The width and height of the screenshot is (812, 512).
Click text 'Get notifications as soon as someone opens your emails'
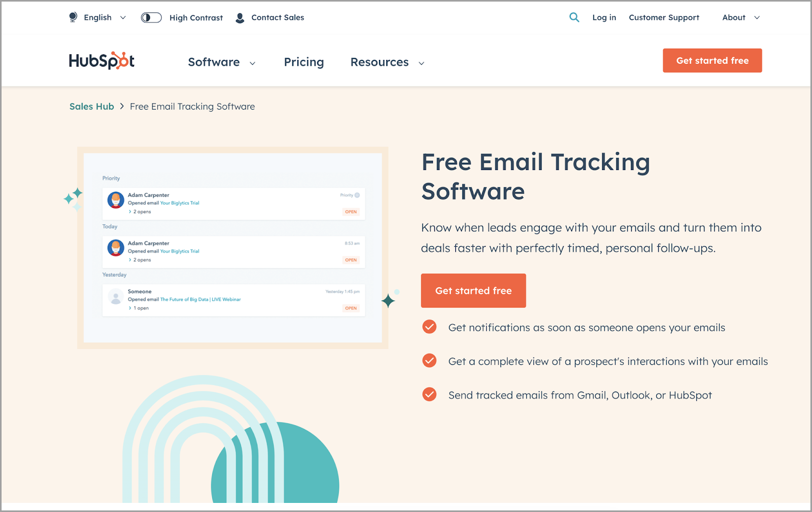tap(587, 328)
